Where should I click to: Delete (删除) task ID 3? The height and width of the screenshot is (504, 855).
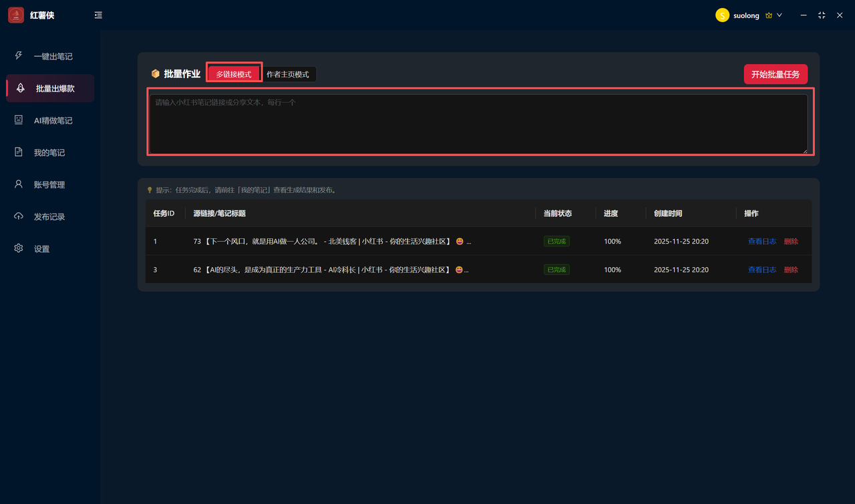791,270
